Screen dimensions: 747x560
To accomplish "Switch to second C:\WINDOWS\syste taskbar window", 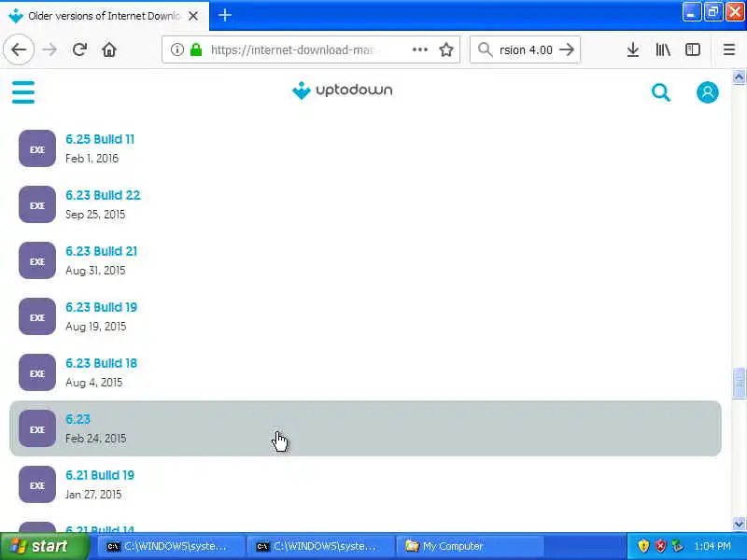I will tap(321, 546).
